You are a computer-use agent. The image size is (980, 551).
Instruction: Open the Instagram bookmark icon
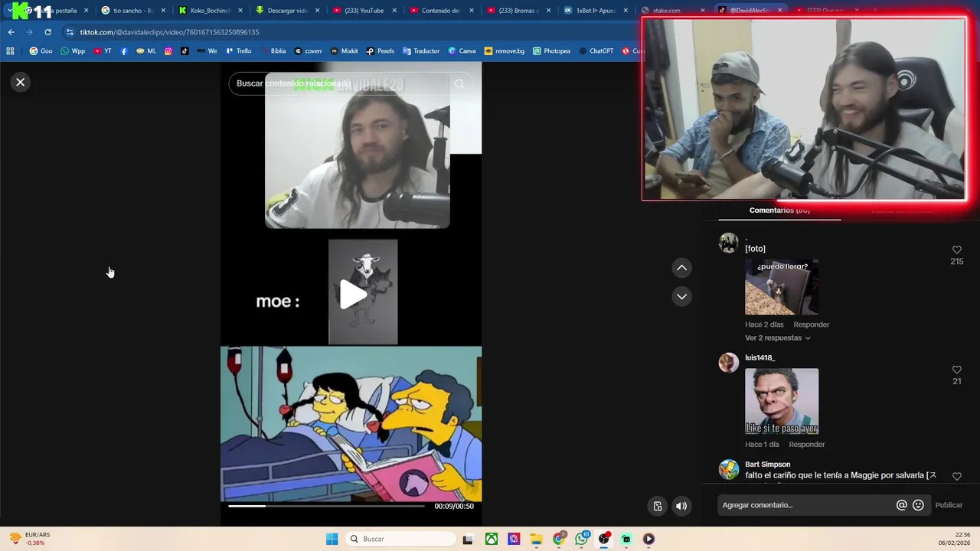tap(168, 51)
